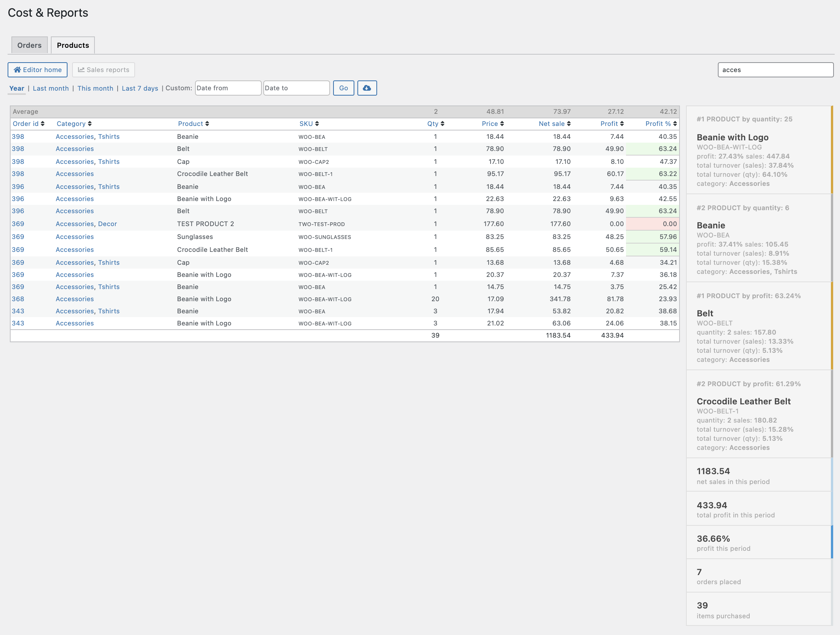Select the Products tab
This screenshot has height=635, width=840.
click(x=73, y=45)
